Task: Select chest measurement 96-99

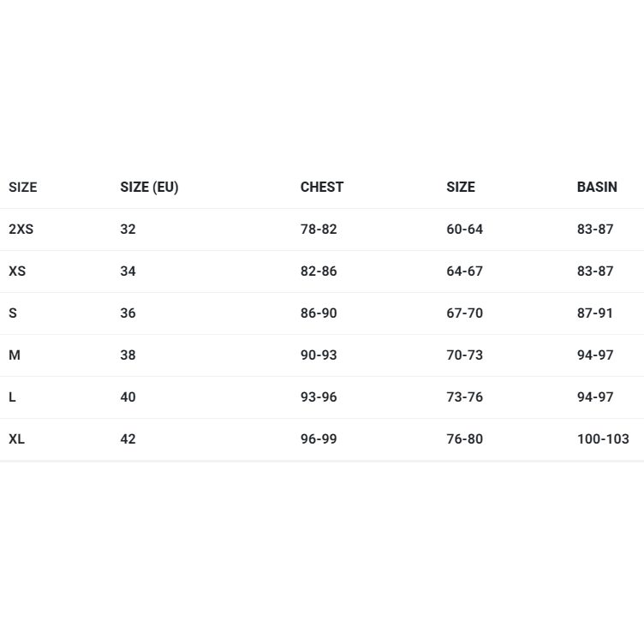Action: pyautogui.click(x=319, y=438)
